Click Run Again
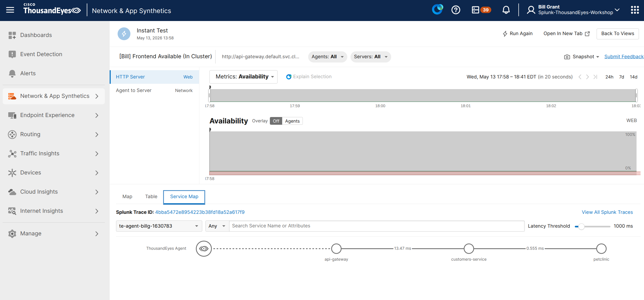Screen dimensions: 644x300 tap(518, 34)
